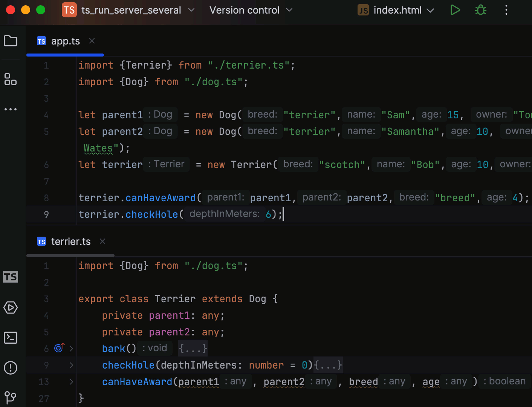Switch to the app.ts tab

point(65,41)
